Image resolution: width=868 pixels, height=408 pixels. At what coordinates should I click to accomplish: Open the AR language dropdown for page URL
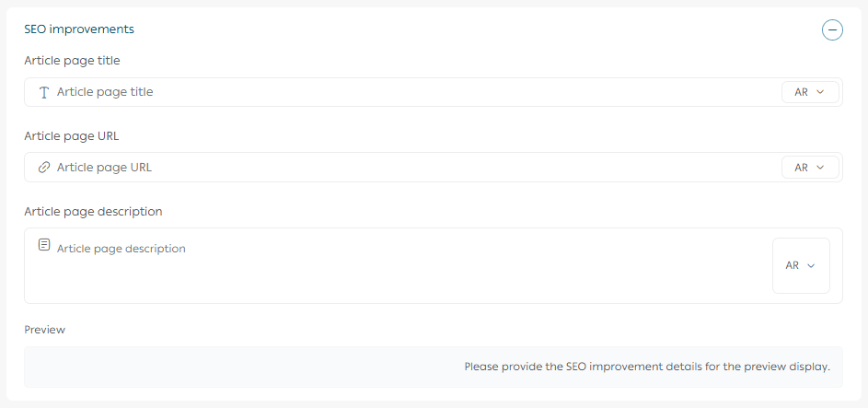point(810,168)
